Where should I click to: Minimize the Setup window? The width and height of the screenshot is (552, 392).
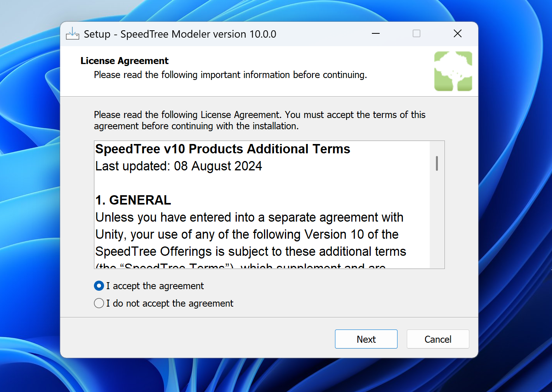376,34
